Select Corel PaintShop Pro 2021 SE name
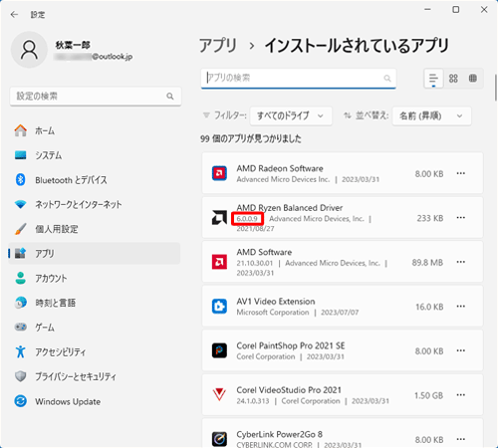Screen dimensions: 498x448 291,345
